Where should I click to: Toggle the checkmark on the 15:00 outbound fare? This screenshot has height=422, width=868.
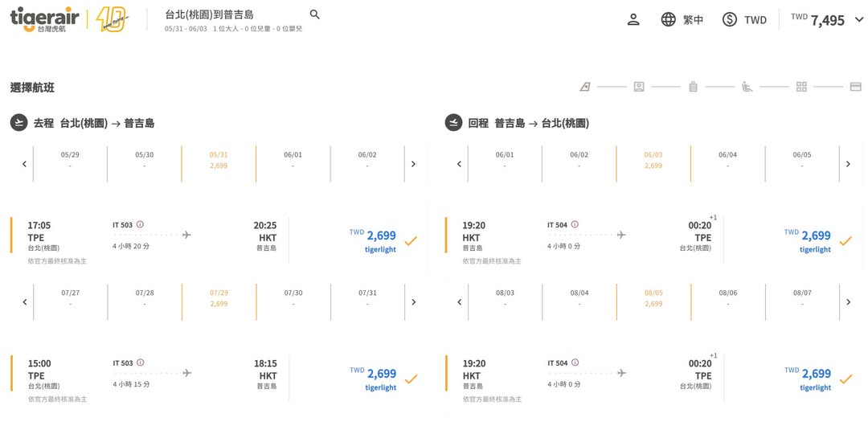click(411, 379)
